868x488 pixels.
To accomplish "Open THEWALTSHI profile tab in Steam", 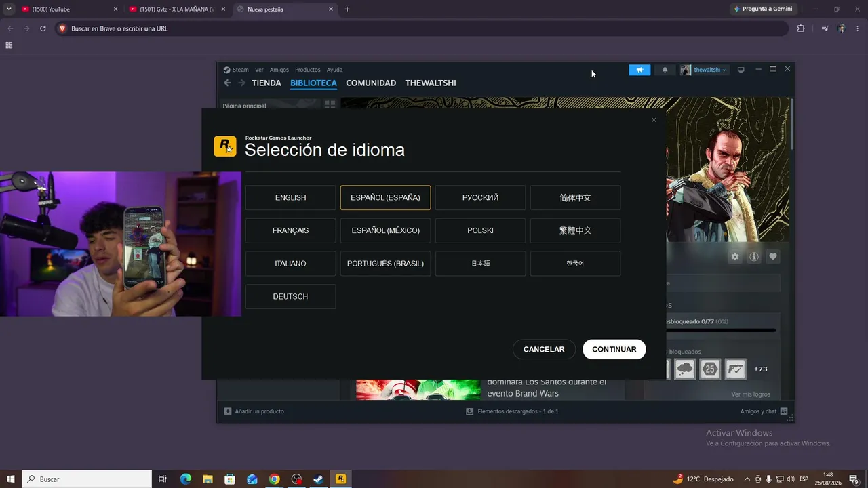I will [x=431, y=83].
